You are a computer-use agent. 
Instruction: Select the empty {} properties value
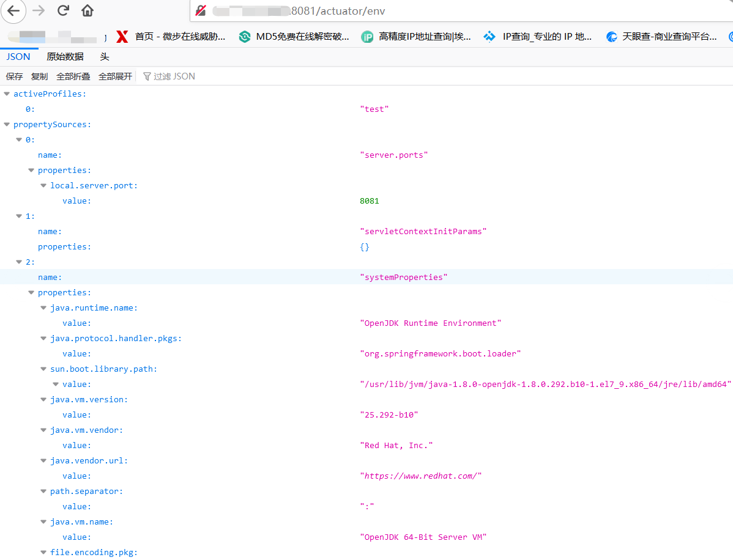tap(365, 246)
